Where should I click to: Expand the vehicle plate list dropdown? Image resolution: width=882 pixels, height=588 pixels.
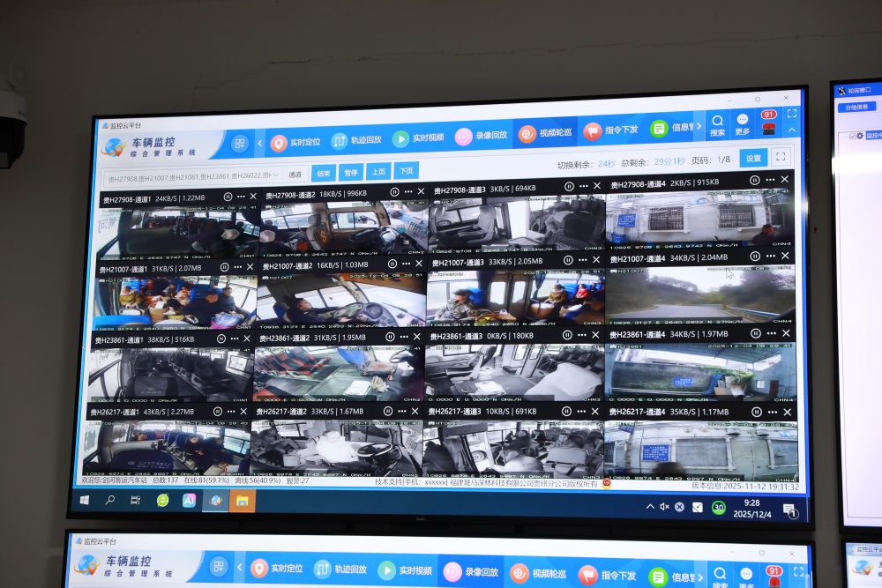click(274, 175)
